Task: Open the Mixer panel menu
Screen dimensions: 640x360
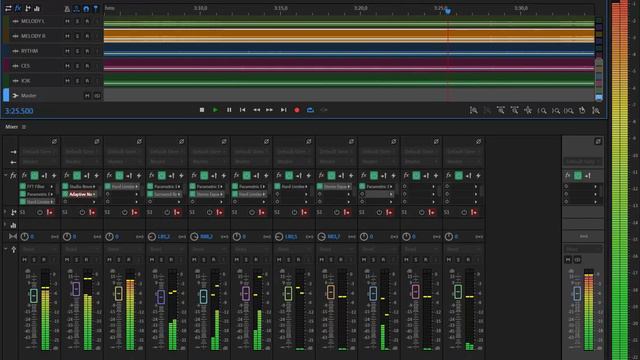Action: (x=24, y=127)
